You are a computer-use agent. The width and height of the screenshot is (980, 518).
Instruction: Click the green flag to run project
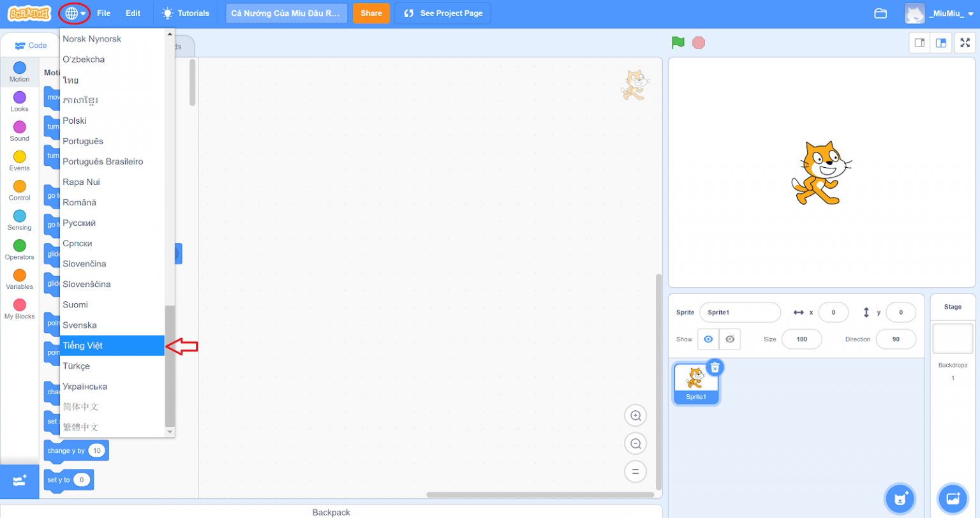[678, 43]
